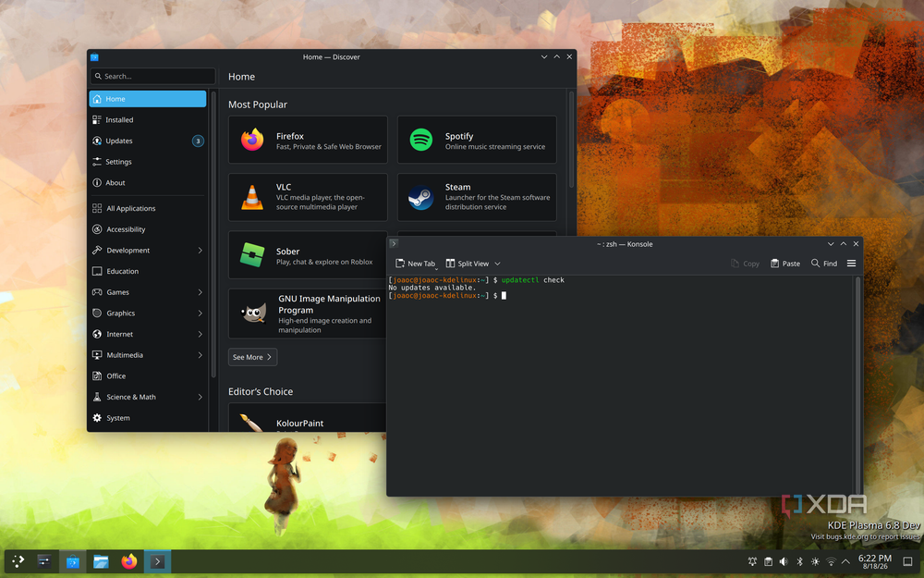Open GNU Image Manipulation Program card
924x578 pixels.
(x=308, y=314)
